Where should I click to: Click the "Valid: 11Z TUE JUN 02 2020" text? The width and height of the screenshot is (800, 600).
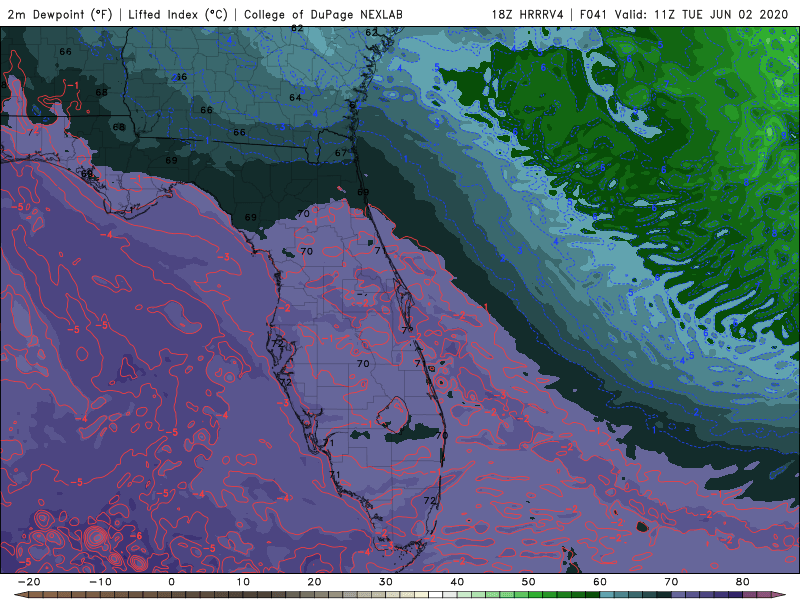click(702, 14)
